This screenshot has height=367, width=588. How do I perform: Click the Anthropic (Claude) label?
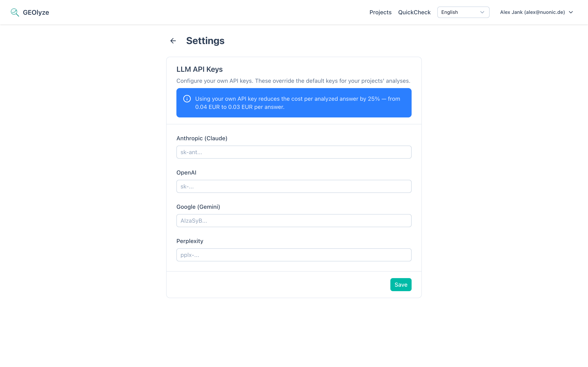pyautogui.click(x=202, y=138)
